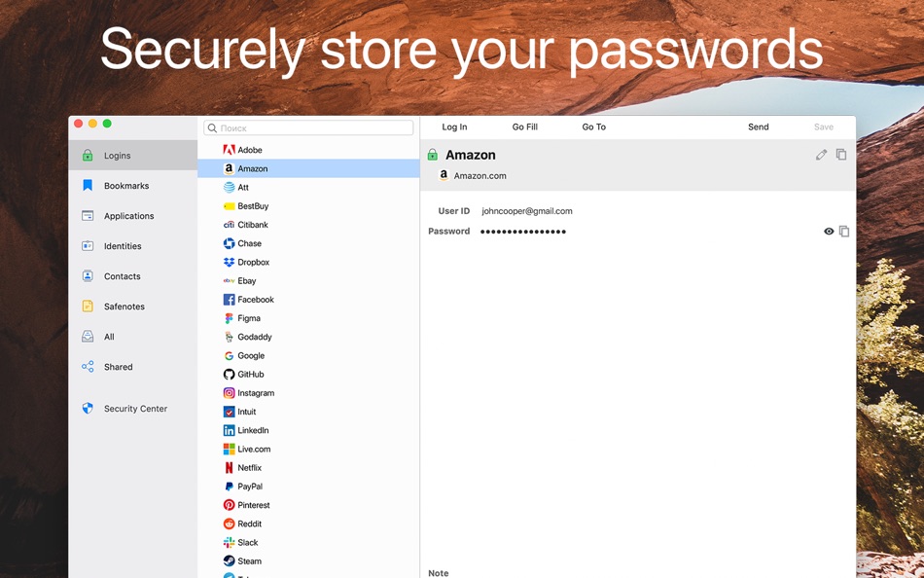The width and height of the screenshot is (924, 578).
Task: Open the Safenotes sidebar label
Action: coord(124,307)
